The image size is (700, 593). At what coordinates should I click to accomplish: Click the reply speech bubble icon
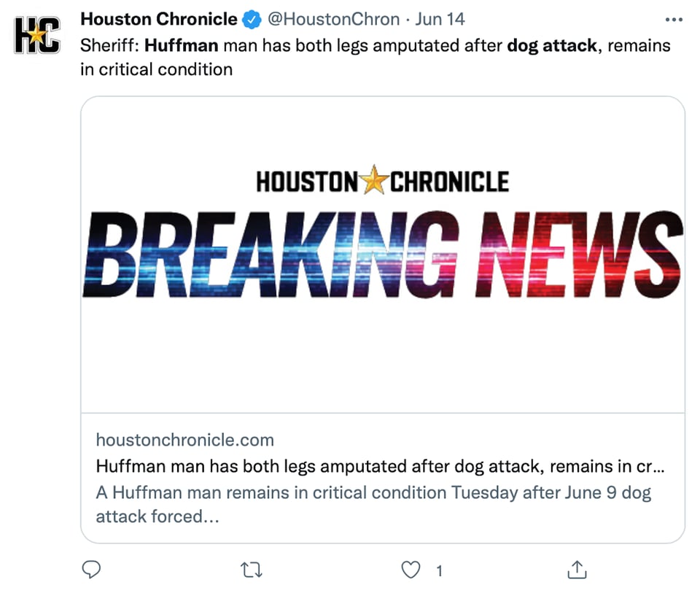(x=92, y=570)
